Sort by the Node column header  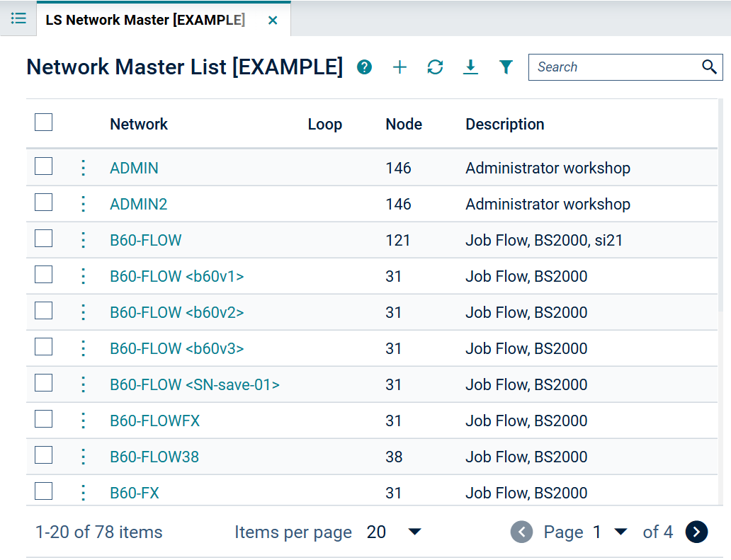[404, 125]
